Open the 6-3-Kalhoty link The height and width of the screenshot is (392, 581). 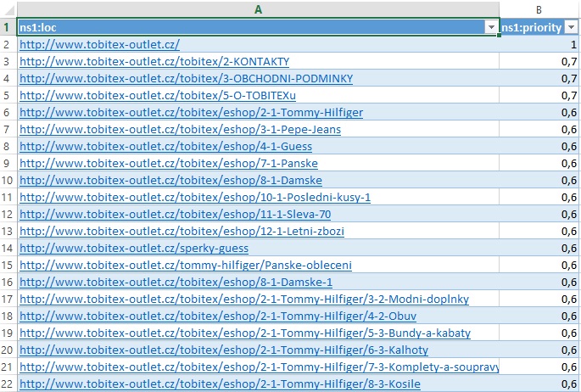tap(224, 350)
